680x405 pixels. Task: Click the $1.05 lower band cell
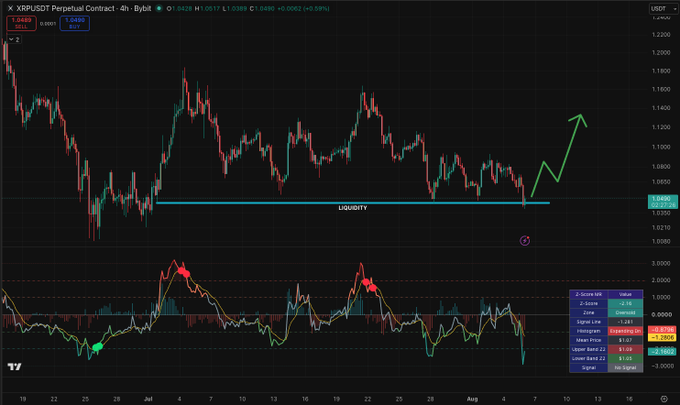tap(625, 358)
